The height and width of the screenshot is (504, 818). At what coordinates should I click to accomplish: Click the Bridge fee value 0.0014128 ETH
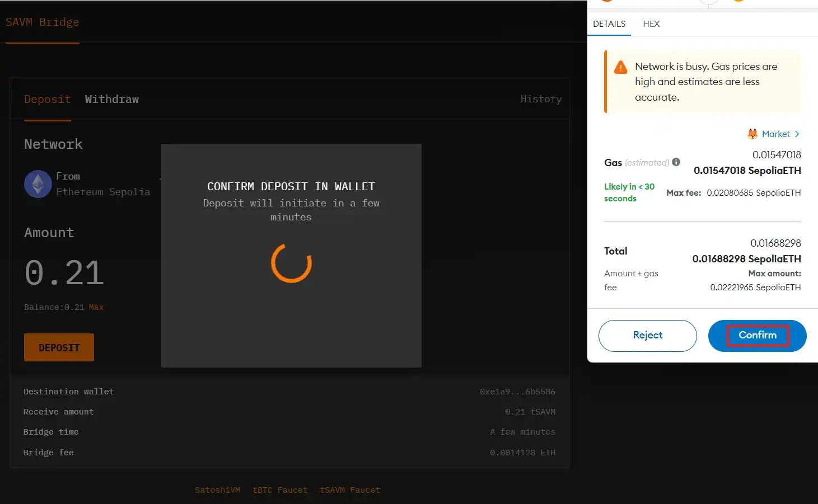[523, 453]
